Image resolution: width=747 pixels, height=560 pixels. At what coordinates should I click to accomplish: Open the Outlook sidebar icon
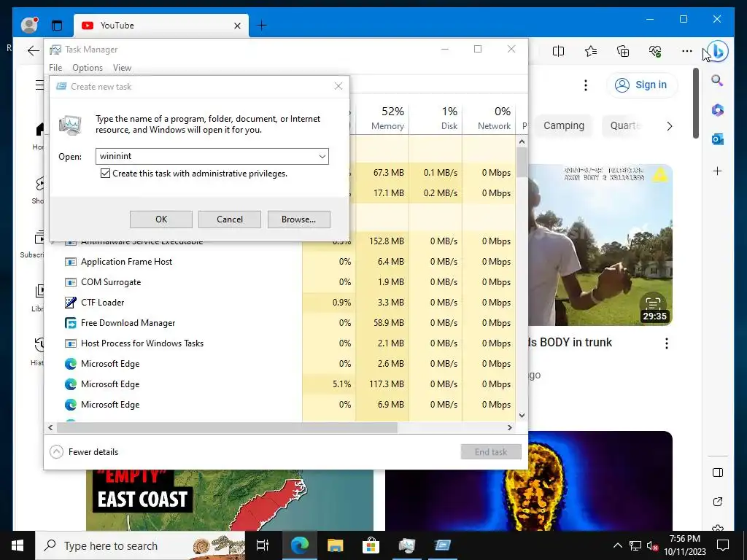718,139
